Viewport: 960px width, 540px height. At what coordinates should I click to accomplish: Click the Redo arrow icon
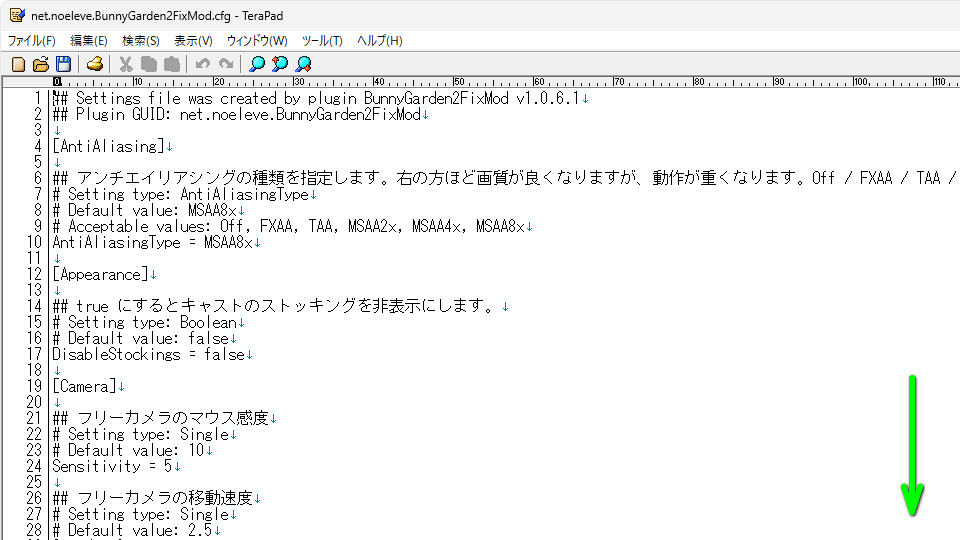pyautogui.click(x=226, y=64)
